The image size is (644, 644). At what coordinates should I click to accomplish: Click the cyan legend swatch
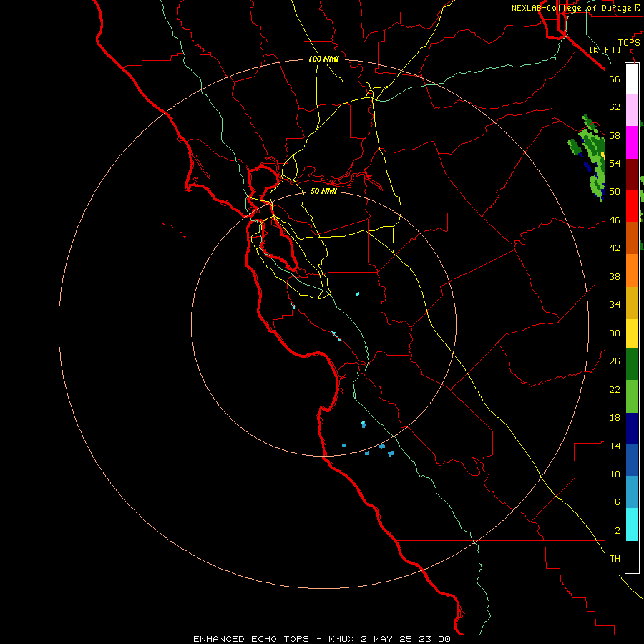click(632, 525)
